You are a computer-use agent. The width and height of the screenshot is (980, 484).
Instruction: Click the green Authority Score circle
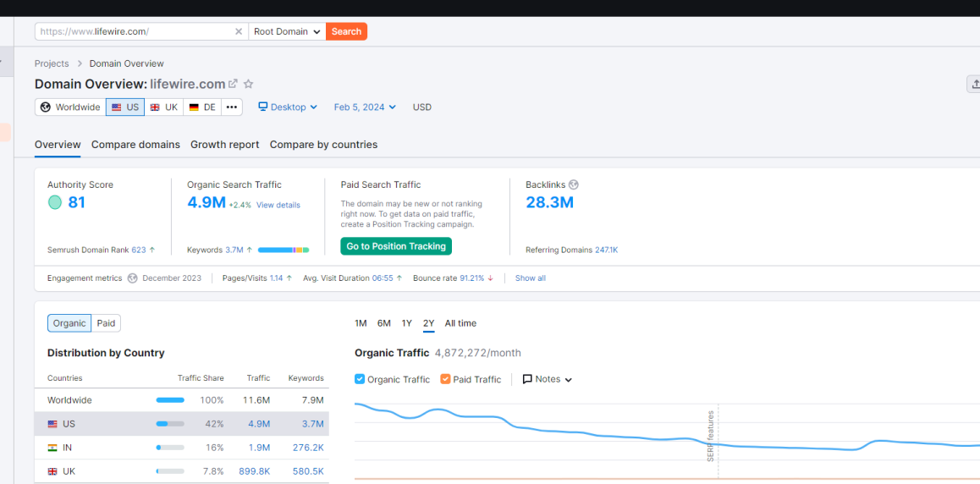55,202
